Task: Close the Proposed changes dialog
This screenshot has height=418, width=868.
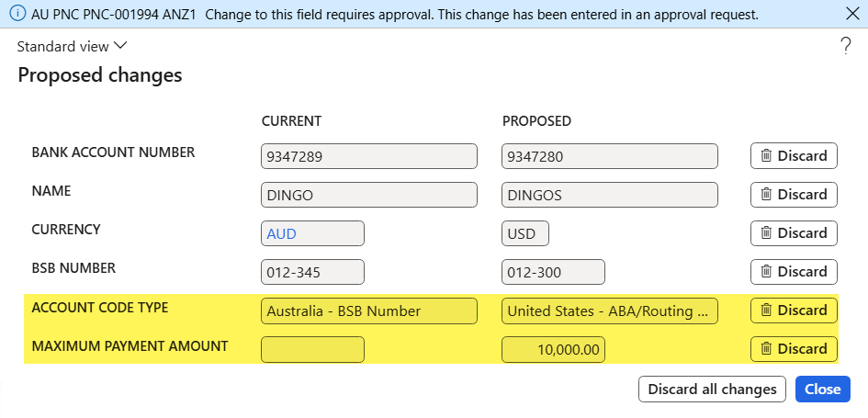Action: click(x=823, y=390)
